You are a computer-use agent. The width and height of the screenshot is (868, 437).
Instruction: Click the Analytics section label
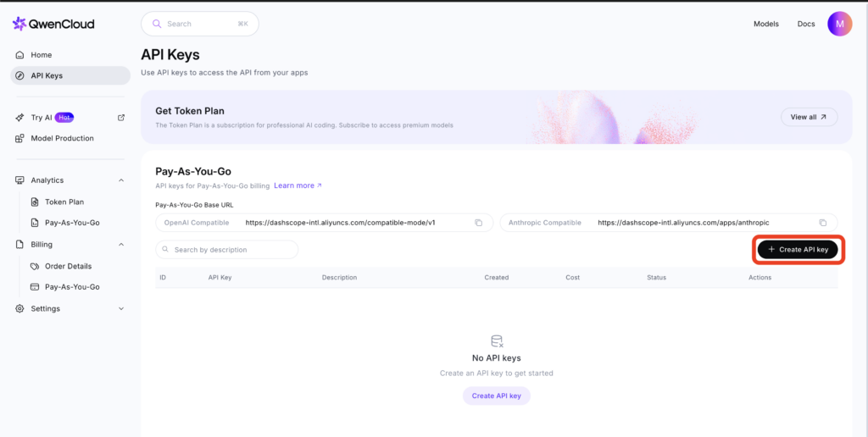click(x=47, y=180)
